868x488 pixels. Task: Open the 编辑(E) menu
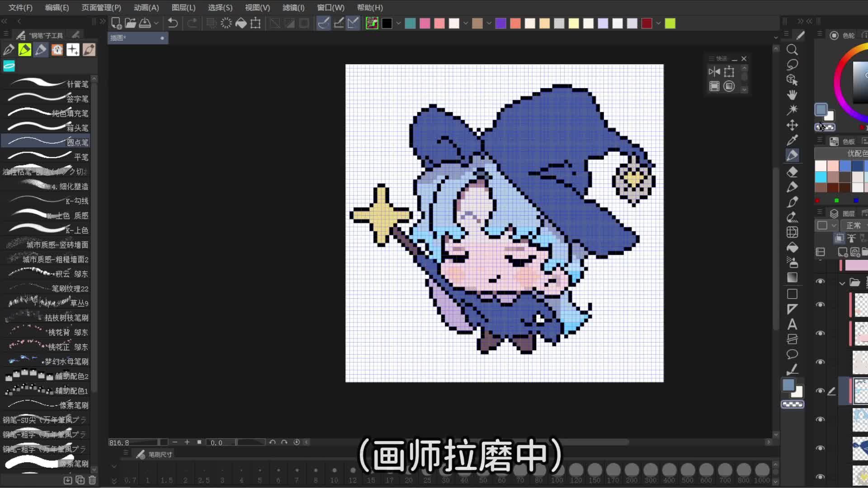[57, 8]
